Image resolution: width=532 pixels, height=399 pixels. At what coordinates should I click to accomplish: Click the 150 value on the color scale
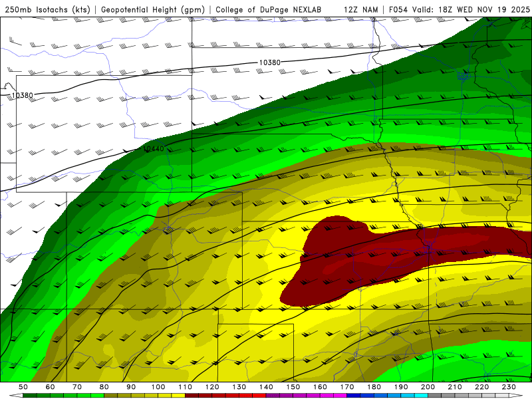[x=293, y=387]
